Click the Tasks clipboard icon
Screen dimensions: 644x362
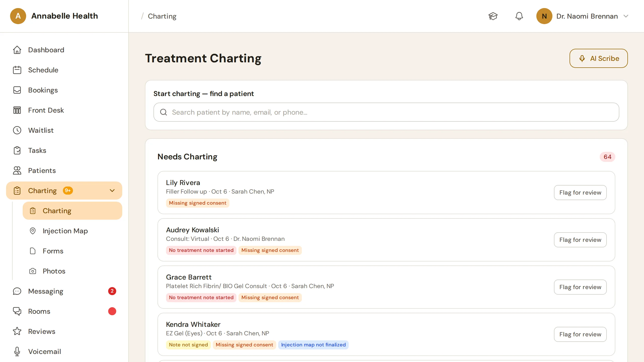[x=17, y=150]
